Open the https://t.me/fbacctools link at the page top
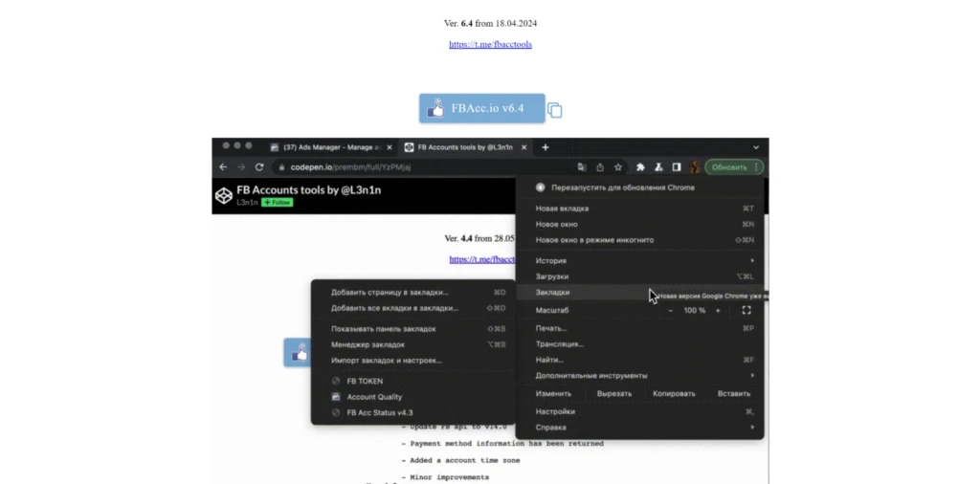 [x=490, y=44]
